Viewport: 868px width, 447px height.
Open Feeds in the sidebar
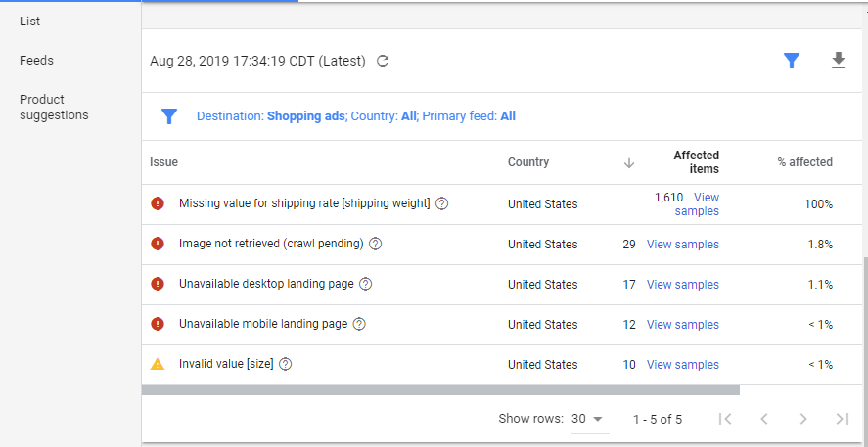[x=37, y=61]
